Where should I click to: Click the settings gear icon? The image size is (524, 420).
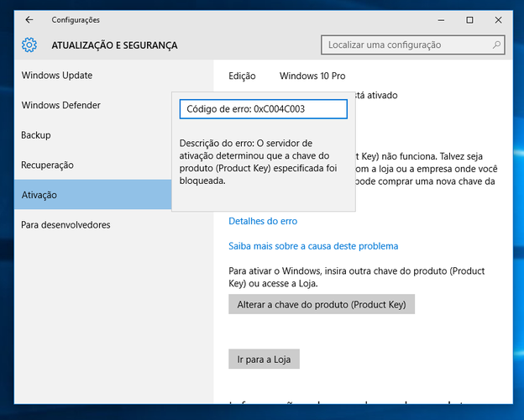tap(29, 45)
